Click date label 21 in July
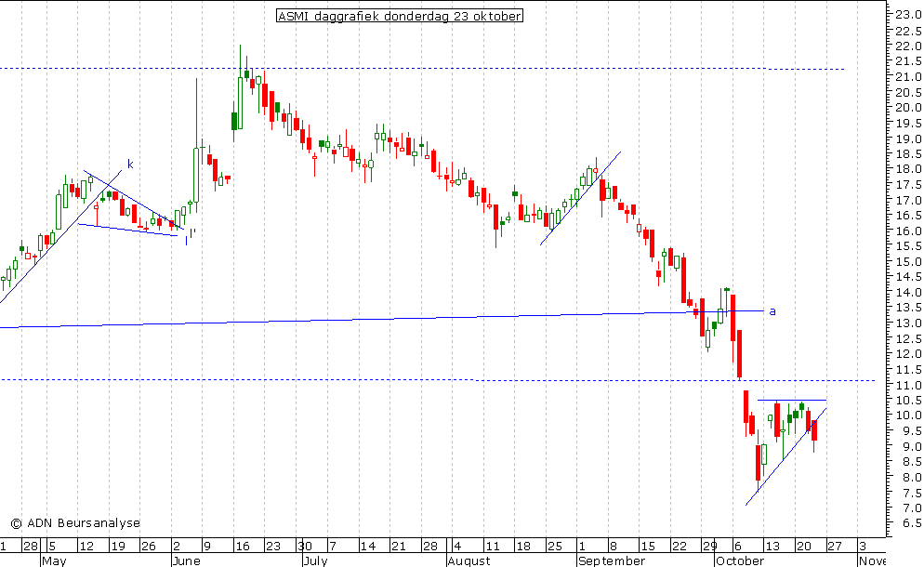Screen dimensions: 924x567 tap(399, 547)
